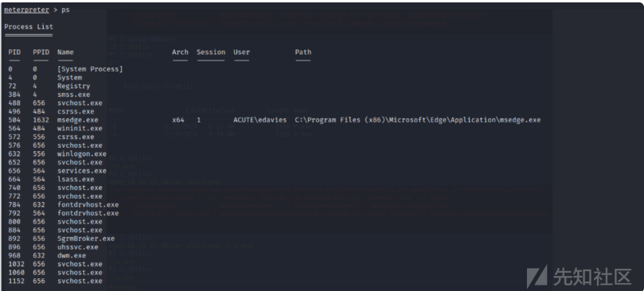Click svchost.exe in the PID 1152 row
Screen dimensions: 644x291
pyautogui.click(x=80, y=281)
